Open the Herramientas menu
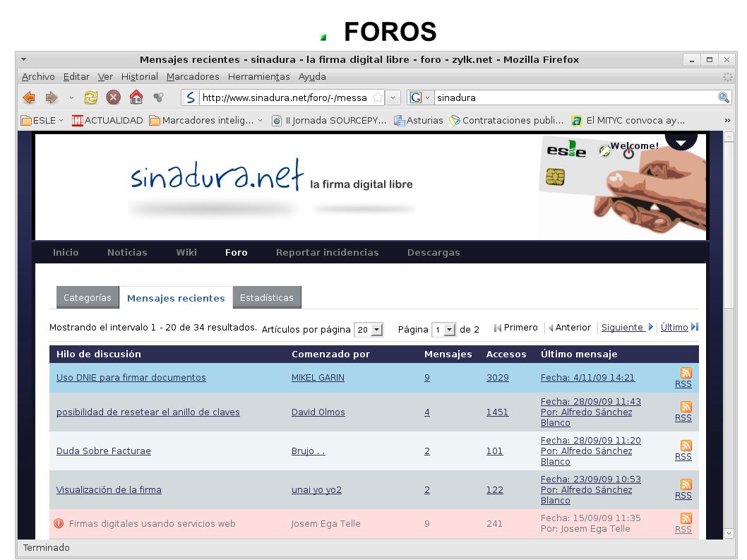The image size is (747, 560). [258, 77]
